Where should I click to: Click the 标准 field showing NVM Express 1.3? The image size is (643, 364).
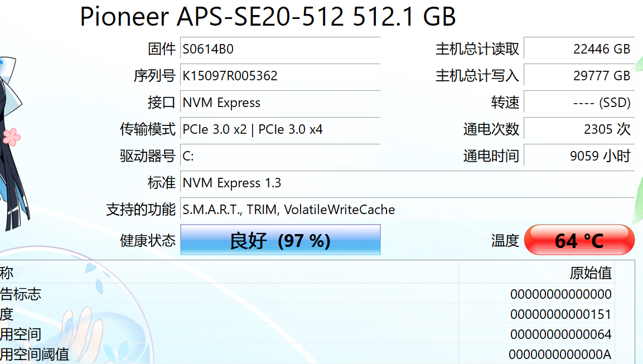[279, 182]
